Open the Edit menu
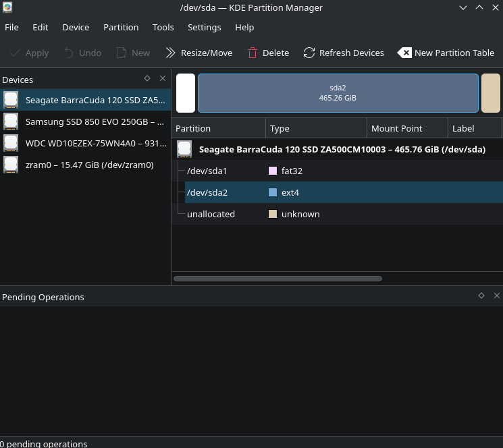This screenshot has height=448, width=503. [40, 27]
